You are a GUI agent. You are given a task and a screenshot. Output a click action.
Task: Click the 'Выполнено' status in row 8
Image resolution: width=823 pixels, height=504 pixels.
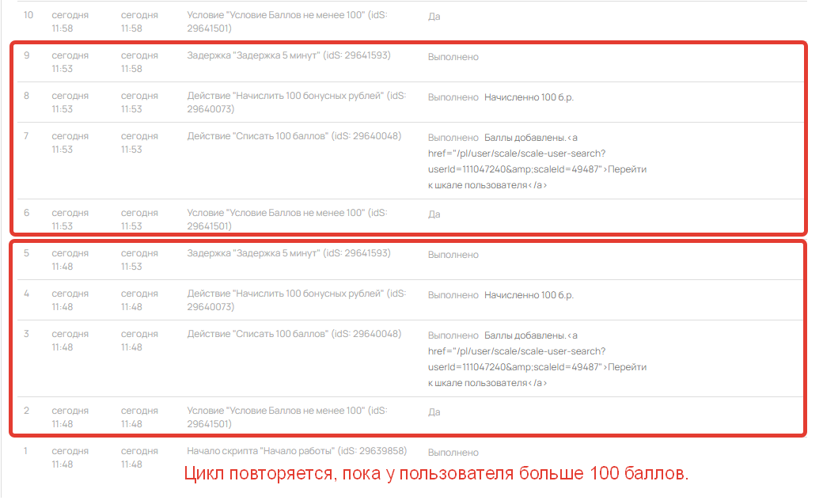coord(453,97)
